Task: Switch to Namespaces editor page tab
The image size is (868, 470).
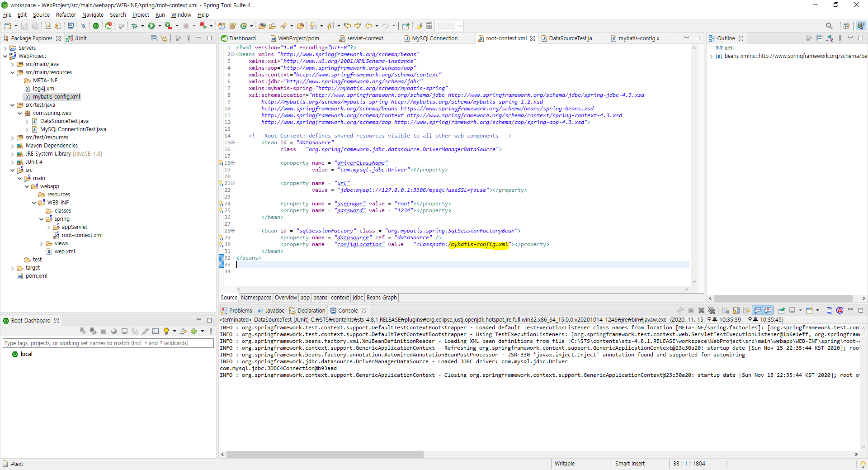Action: [256, 298]
